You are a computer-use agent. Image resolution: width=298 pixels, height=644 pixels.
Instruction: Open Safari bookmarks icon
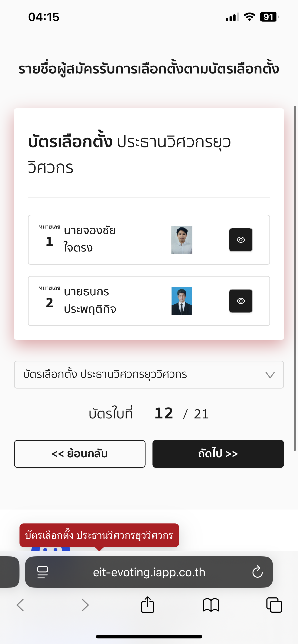(x=211, y=605)
